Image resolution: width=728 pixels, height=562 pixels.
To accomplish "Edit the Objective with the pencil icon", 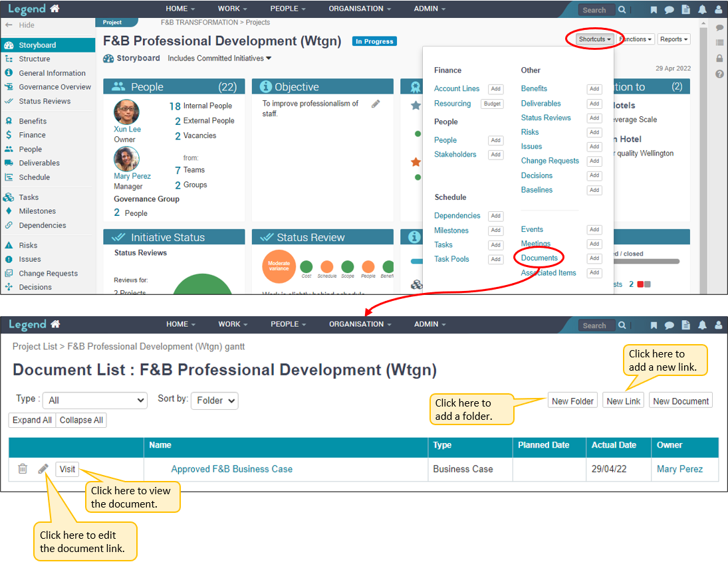I will pyautogui.click(x=376, y=104).
